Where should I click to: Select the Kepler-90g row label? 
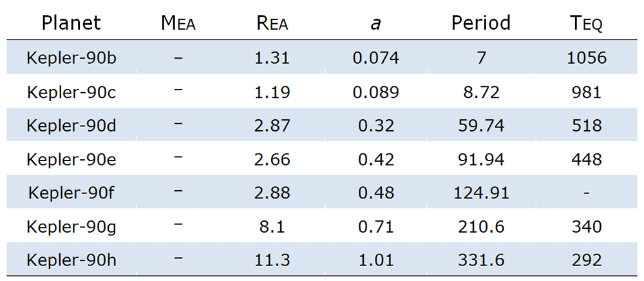tap(71, 227)
